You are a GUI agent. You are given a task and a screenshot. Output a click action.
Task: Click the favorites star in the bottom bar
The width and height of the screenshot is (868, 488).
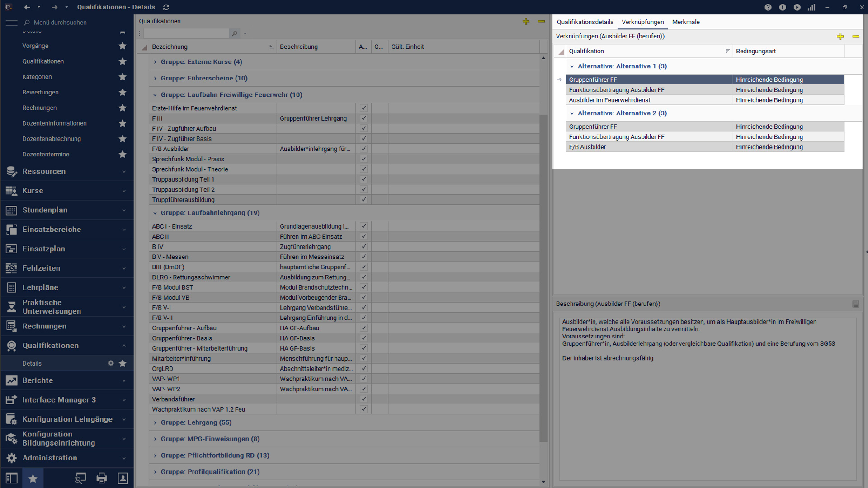(x=33, y=478)
